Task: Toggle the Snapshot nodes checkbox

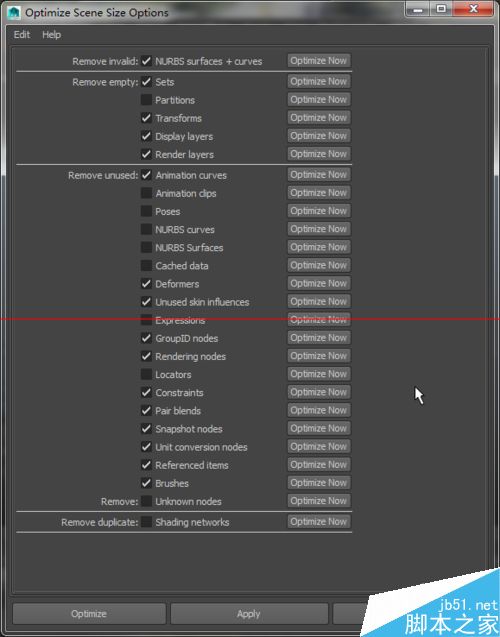Action: 146,429
